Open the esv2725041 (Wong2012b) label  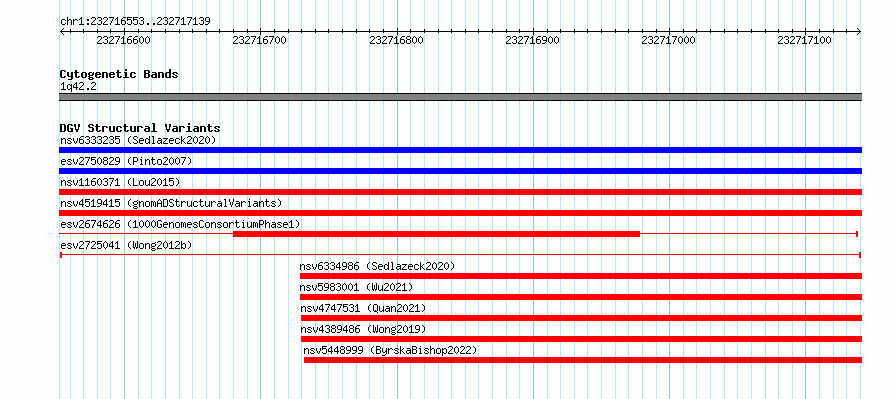pyautogui.click(x=126, y=245)
